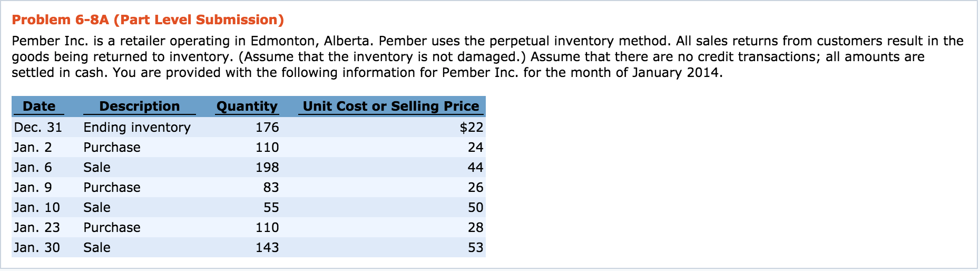980x271 pixels.
Task: Click the Description column header
Action: coord(139,107)
